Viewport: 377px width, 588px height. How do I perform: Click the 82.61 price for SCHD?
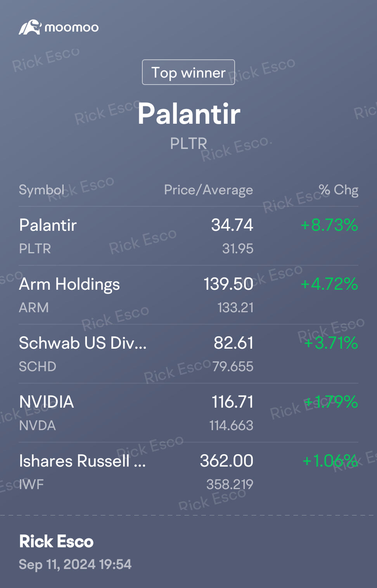click(x=233, y=343)
